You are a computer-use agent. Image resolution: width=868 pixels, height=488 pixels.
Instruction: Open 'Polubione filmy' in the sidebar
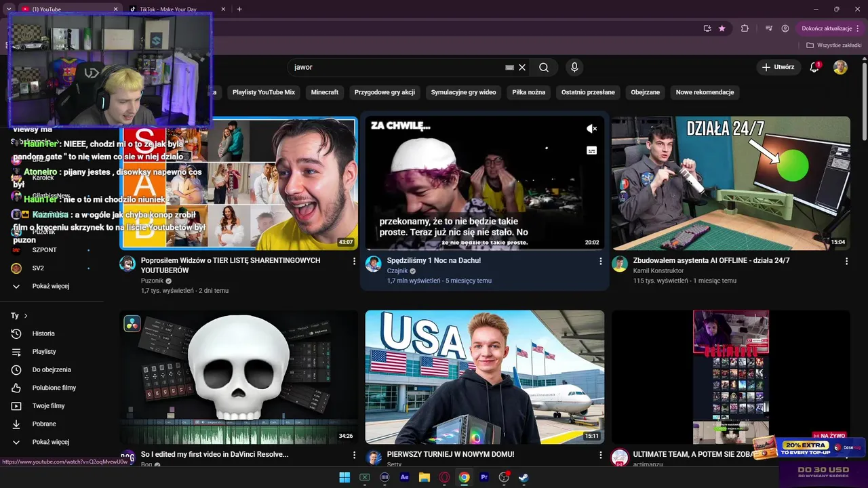(53, 388)
